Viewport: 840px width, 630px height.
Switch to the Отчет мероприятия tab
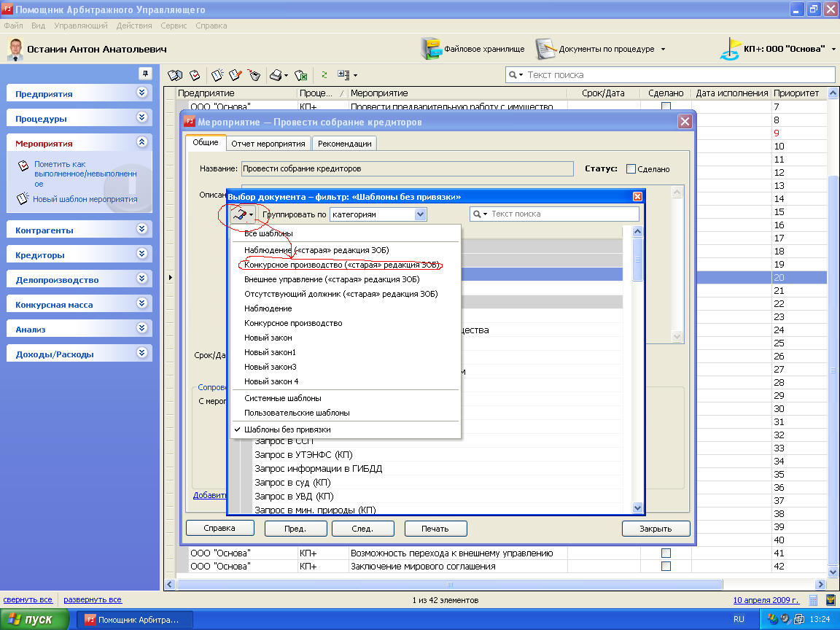point(268,144)
